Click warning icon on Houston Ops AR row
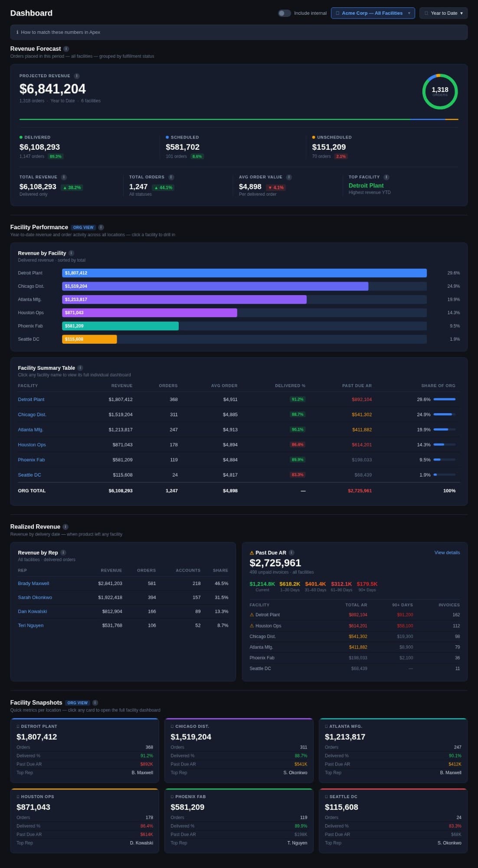This screenshot has width=478, height=868. coord(252,626)
